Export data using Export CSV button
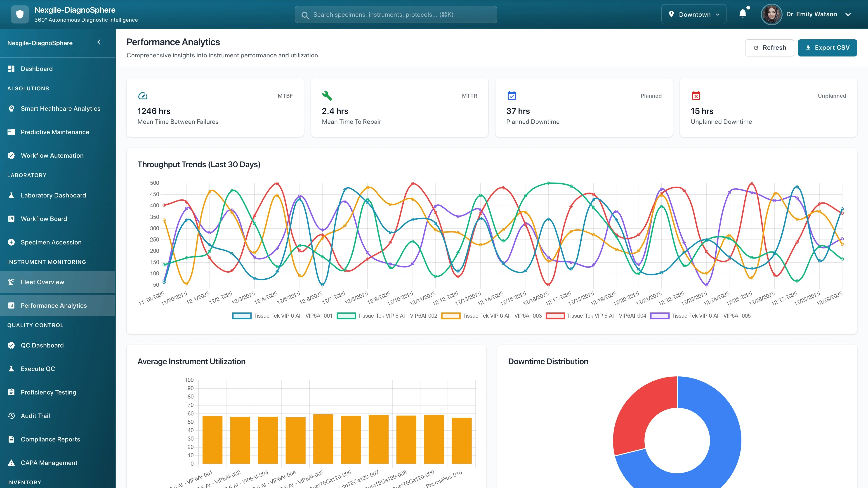868x488 pixels. tap(828, 47)
